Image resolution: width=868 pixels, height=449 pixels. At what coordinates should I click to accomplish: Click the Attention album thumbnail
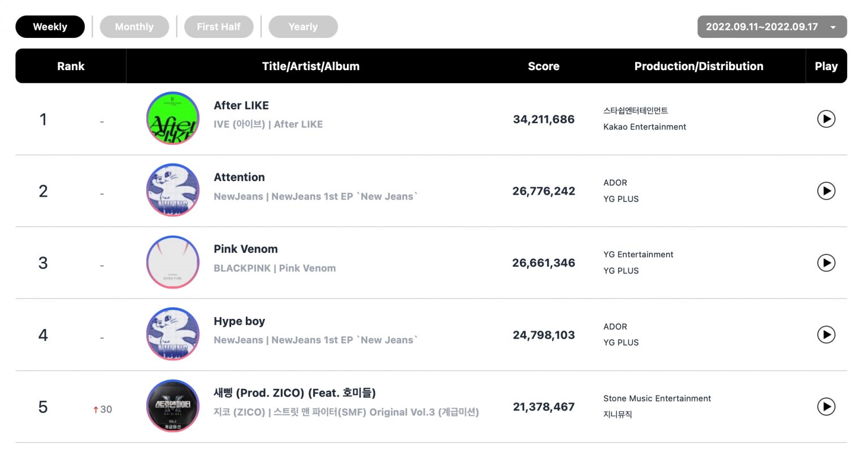pyautogui.click(x=172, y=190)
